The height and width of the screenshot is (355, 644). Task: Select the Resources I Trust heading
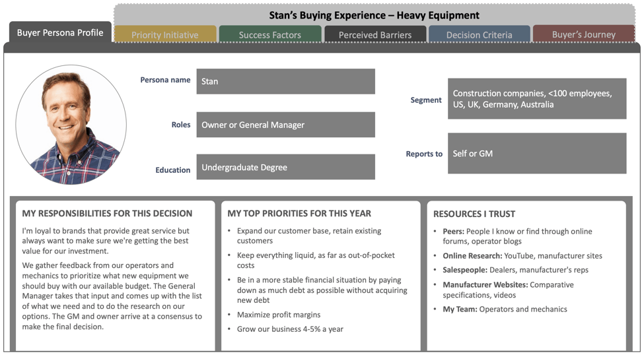click(474, 214)
